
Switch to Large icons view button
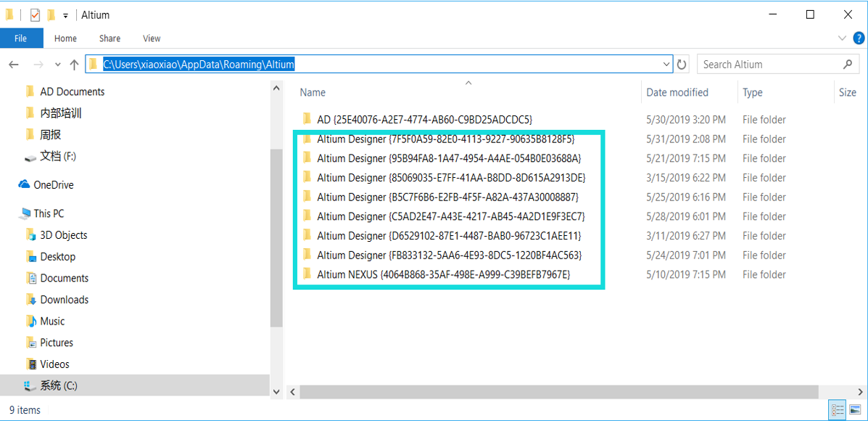(x=855, y=411)
